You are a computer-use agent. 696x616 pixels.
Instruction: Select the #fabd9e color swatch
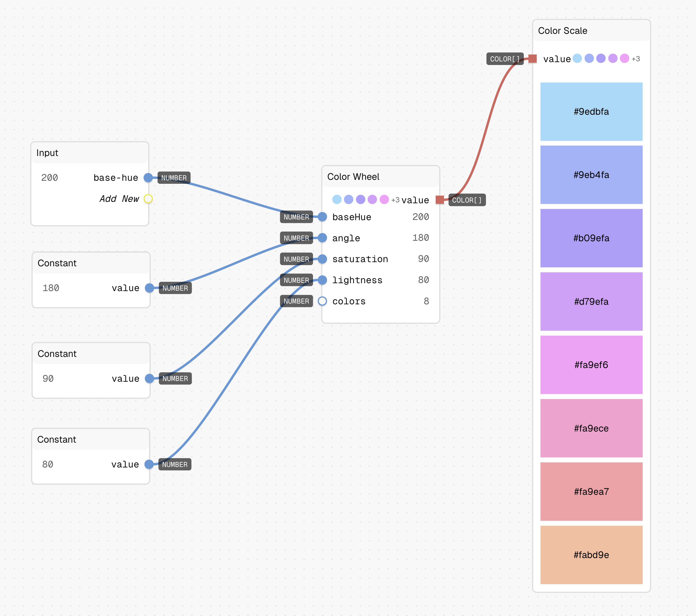pos(591,555)
